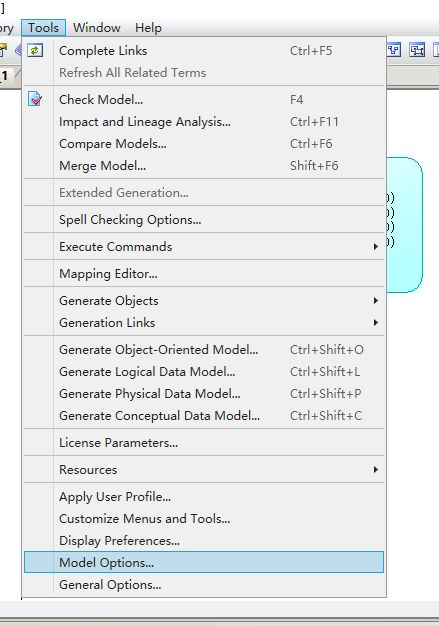
Task: Select Model Options menu entry
Action: coord(204,563)
